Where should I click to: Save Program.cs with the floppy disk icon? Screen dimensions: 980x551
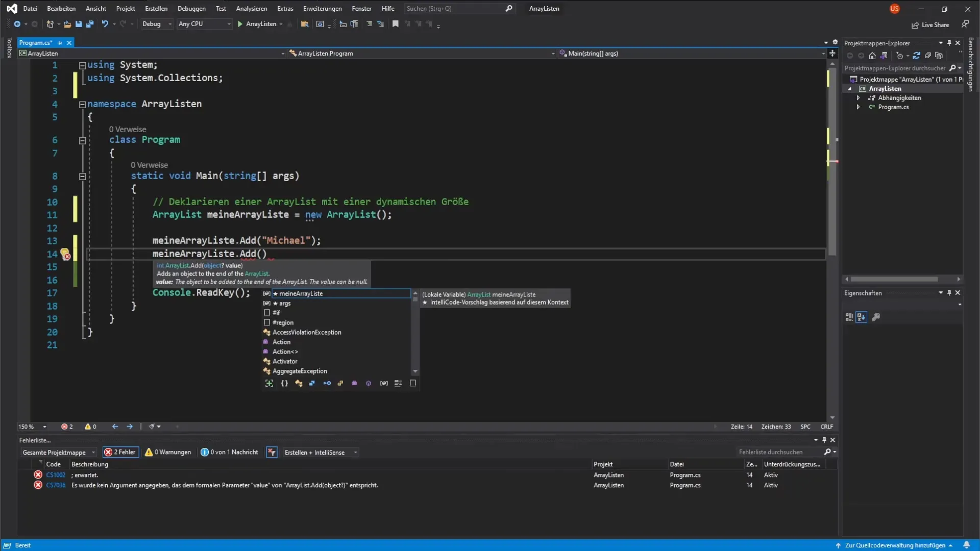pyautogui.click(x=79, y=24)
